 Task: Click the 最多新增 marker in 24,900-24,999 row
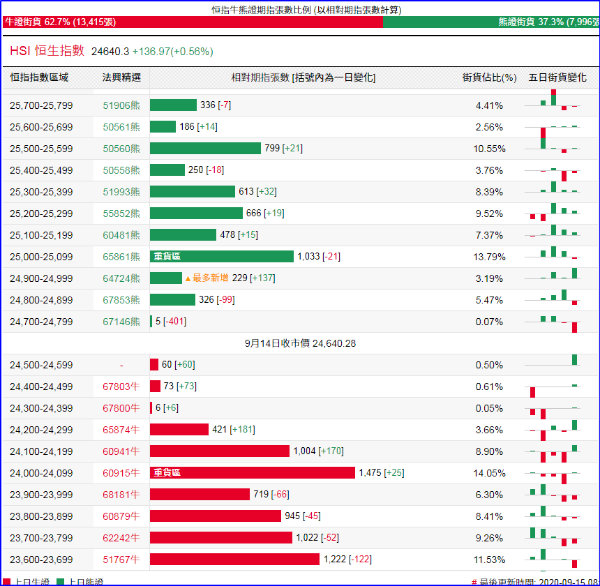point(207,278)
